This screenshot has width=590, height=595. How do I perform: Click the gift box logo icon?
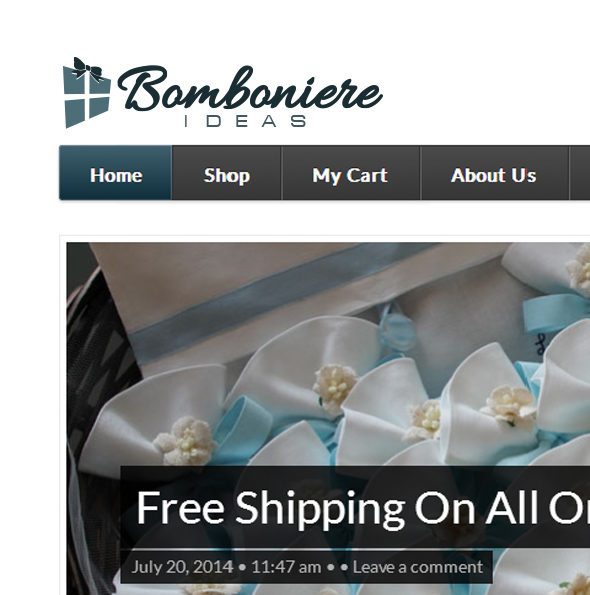pyautogui.click(x=87, y=93)
